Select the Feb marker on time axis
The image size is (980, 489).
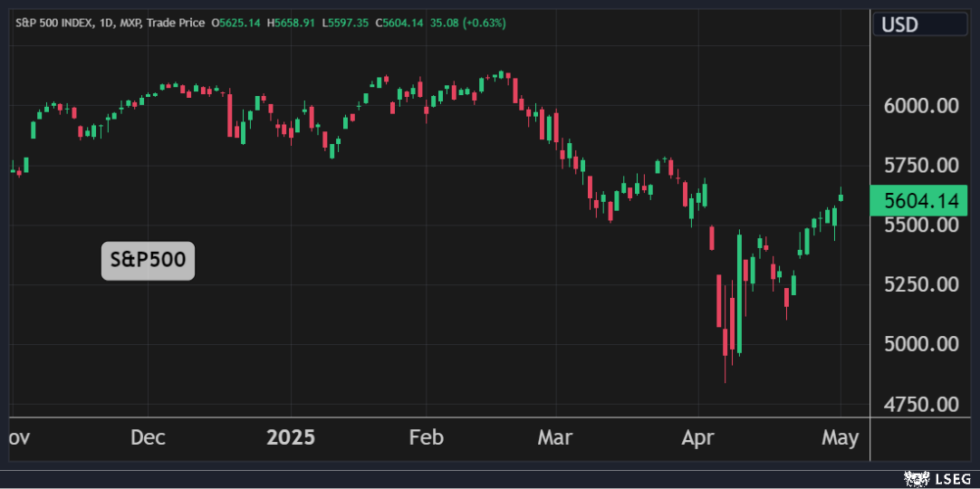click(426, 437)
